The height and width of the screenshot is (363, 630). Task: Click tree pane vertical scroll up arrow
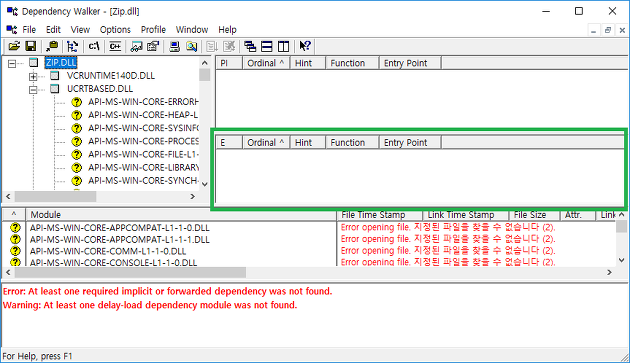pos(205,63)
